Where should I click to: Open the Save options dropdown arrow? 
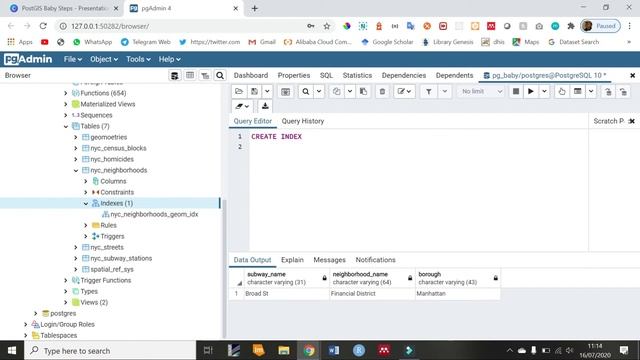tap(267, 91)
